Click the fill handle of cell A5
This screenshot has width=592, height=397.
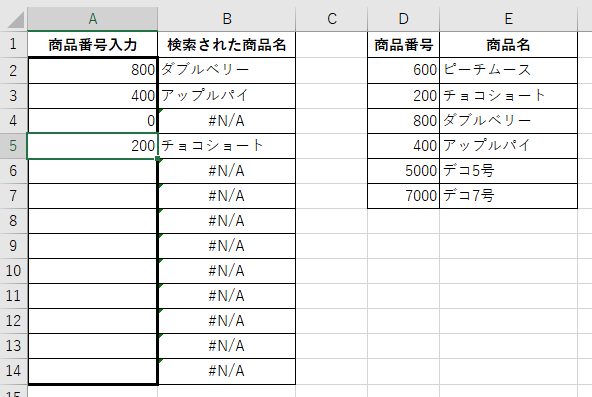click(157, 158)
